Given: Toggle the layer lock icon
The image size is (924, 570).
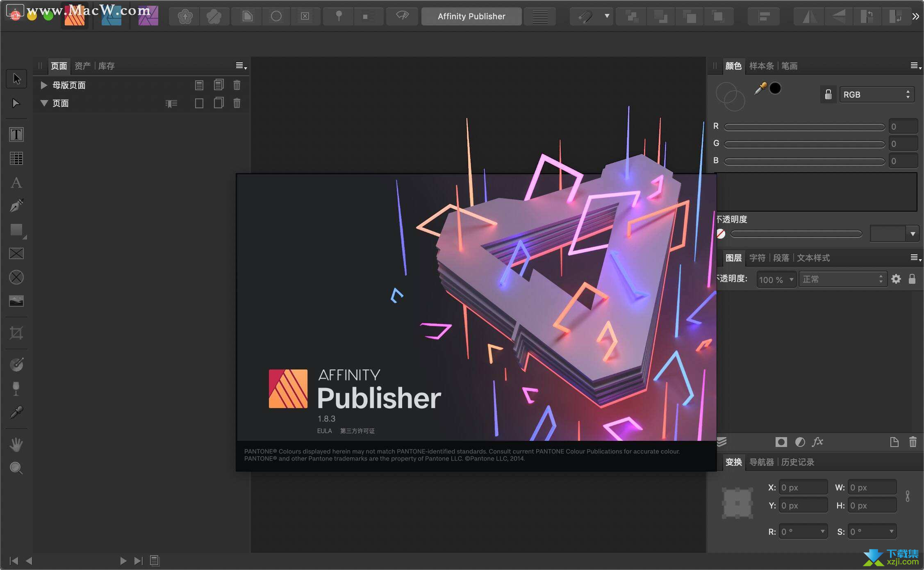Looking at the screenshot, I should tap(912, 279).
